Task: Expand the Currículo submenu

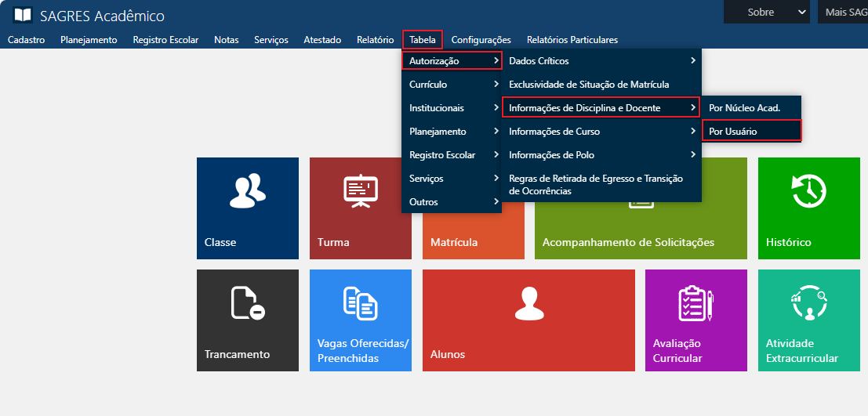Action: coord(451,85)
